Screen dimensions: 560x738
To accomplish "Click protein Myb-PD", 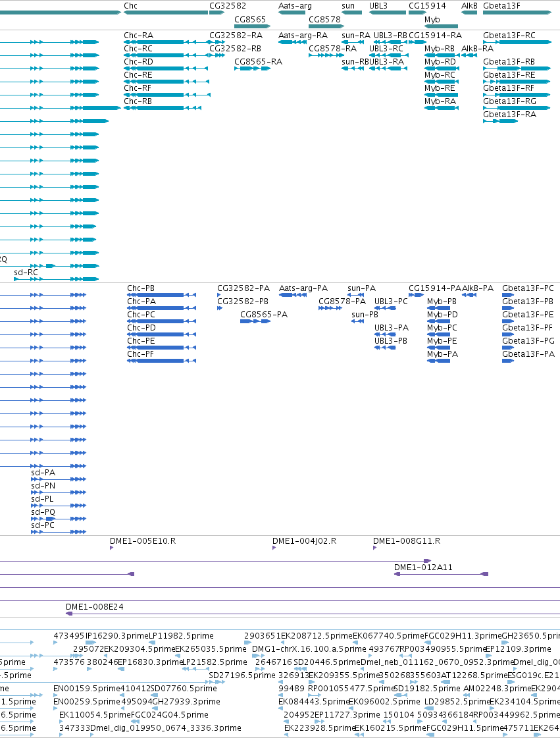I will click(442, 315).
